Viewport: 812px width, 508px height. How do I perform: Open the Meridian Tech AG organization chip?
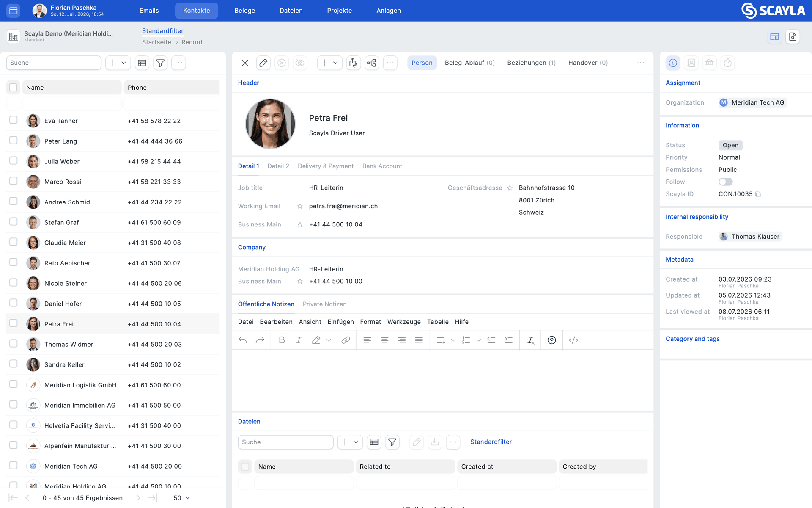tap(752, 102)
